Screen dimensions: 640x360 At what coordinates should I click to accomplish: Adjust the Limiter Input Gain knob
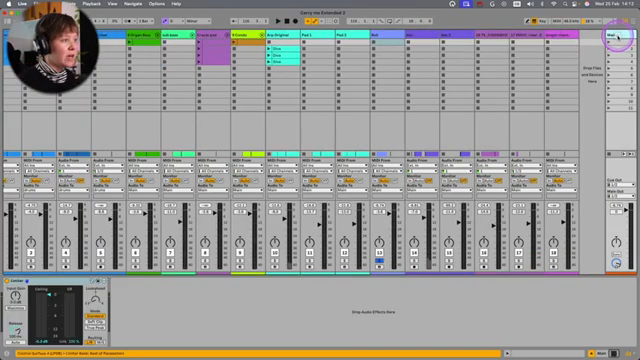click(16, 296)
